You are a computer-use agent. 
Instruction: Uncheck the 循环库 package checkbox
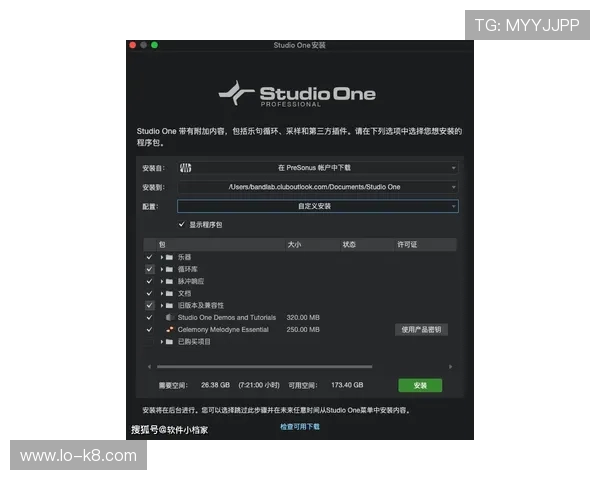pyautogui.click(x=150, y=269)
